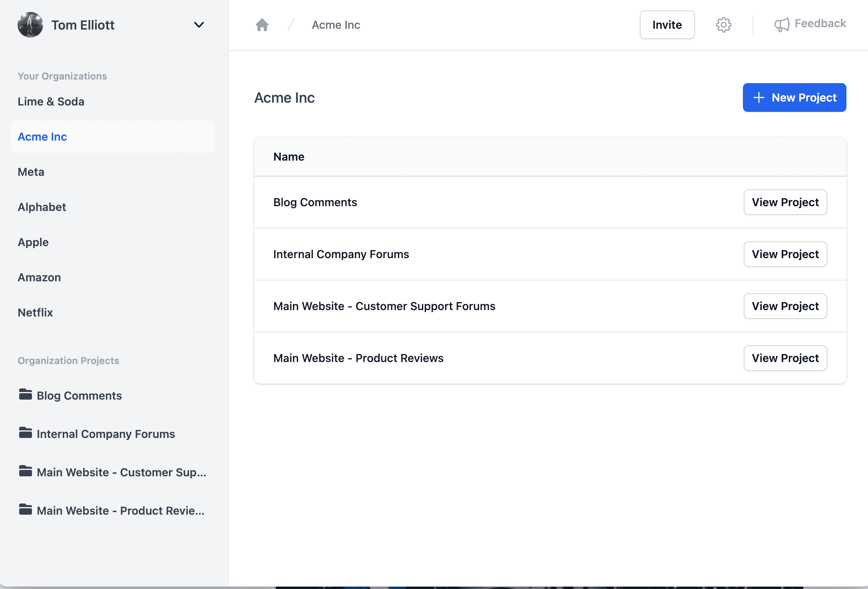Open Internal Company Forums in sidebar projects
This screenshot has width=868, height=589.
[x=106, y=434]
